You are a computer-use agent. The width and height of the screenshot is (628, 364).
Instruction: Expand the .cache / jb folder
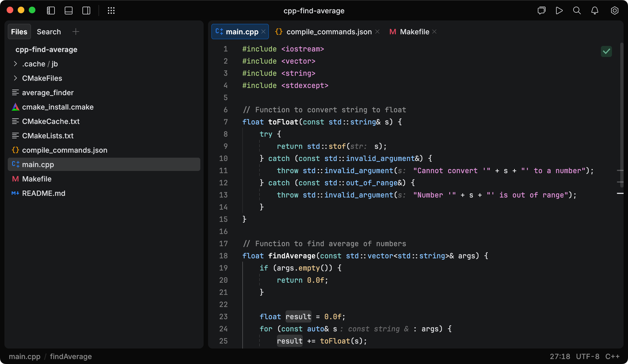coord(15,64)
